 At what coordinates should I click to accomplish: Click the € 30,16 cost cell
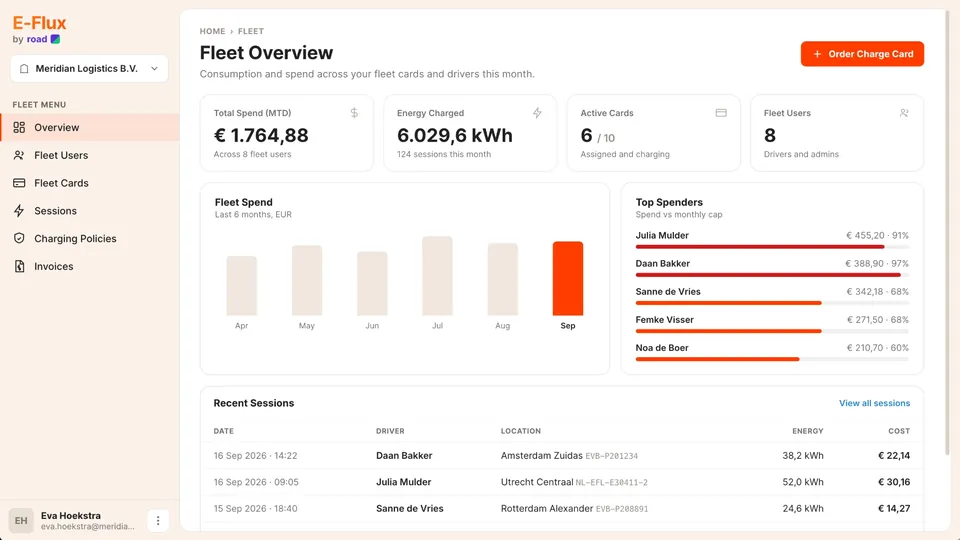point(894,482)
